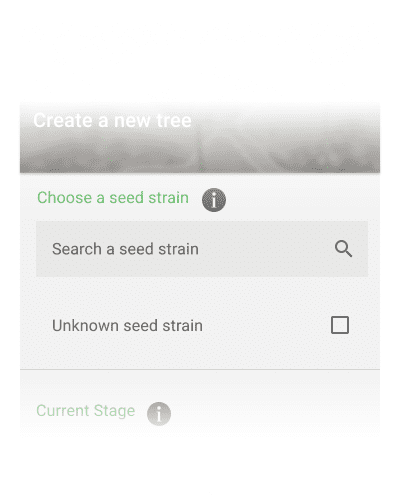Open info icon beside Choose a seed strain
Image resolution: width=400 pixels, height=501 pixels.
click(x=214, y=200)
